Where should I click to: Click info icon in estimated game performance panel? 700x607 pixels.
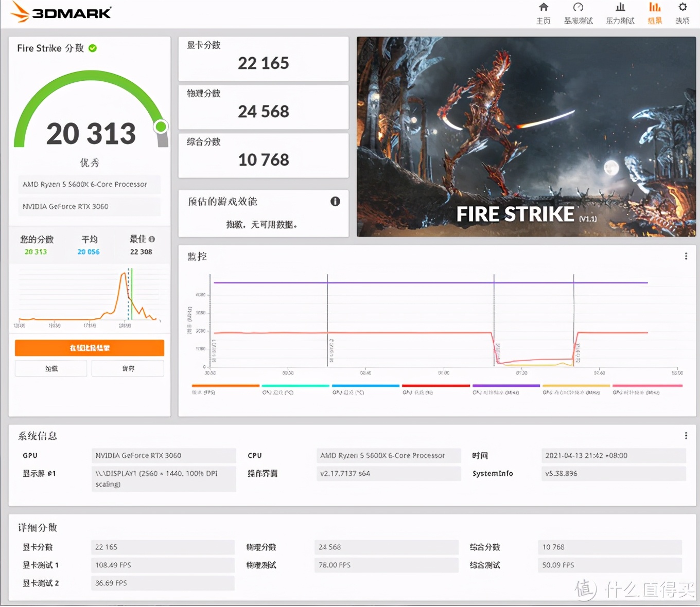(x=335, y=202)
